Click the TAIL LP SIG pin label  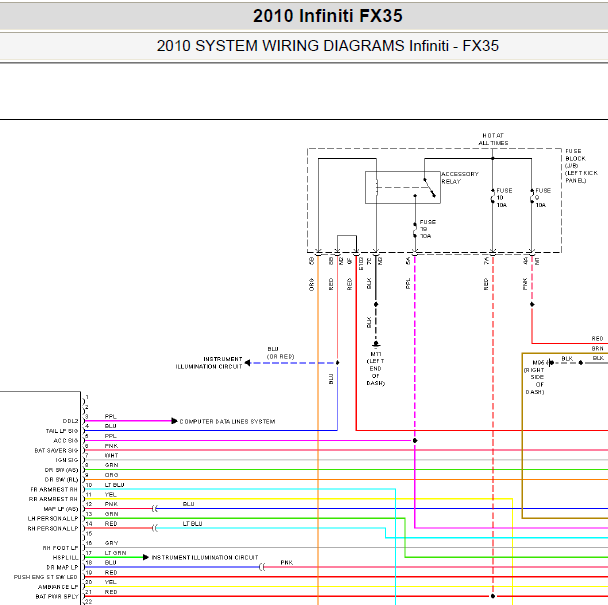click(x=62, y=431)
